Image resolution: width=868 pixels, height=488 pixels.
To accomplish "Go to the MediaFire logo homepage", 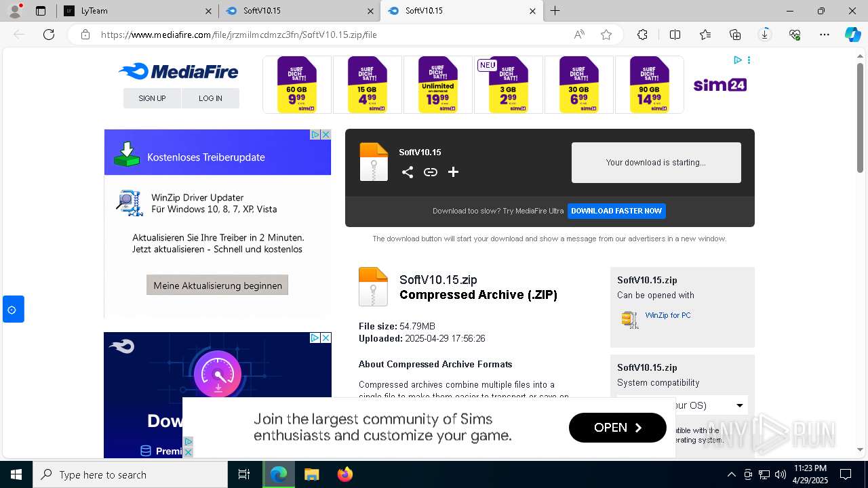I will pos(178,71).
